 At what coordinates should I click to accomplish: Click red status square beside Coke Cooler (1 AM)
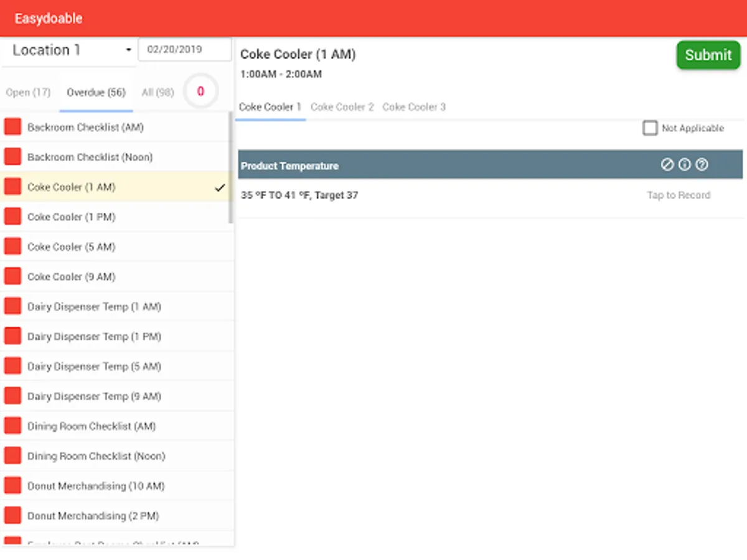click(x=12, y=187)
